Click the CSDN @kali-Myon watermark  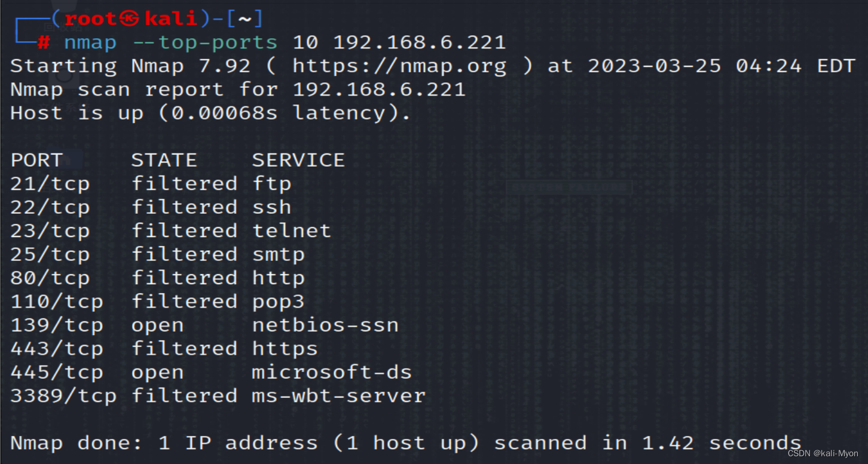tap(823, 453)
